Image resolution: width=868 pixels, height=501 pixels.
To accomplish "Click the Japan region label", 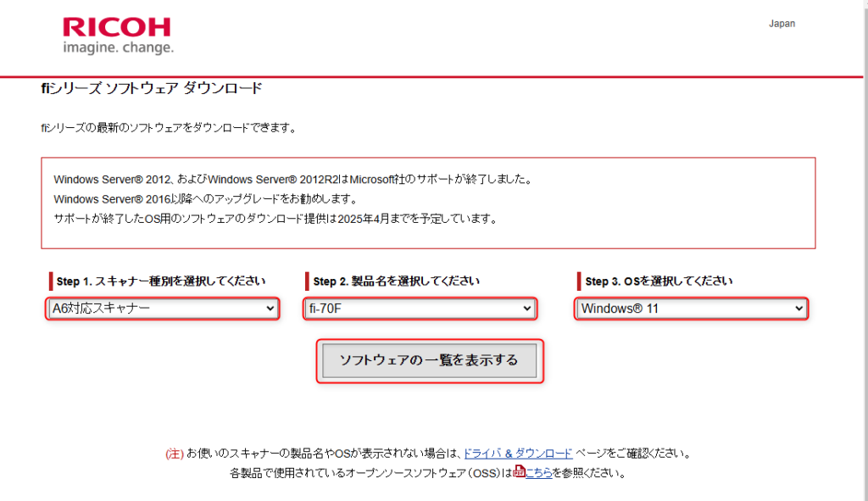I will [x=782, y=24].
